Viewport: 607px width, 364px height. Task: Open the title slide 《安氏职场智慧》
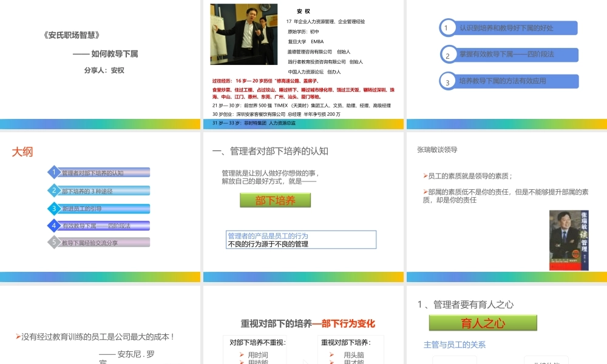100,64
